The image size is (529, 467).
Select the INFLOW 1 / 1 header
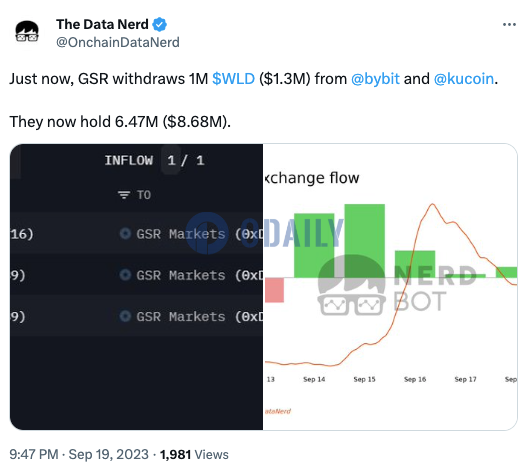155,160
